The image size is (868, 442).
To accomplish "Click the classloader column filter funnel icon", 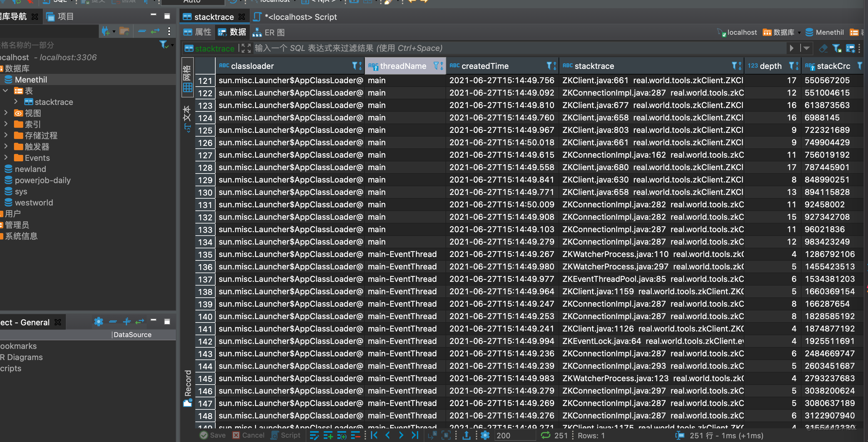I will (355, 65).
